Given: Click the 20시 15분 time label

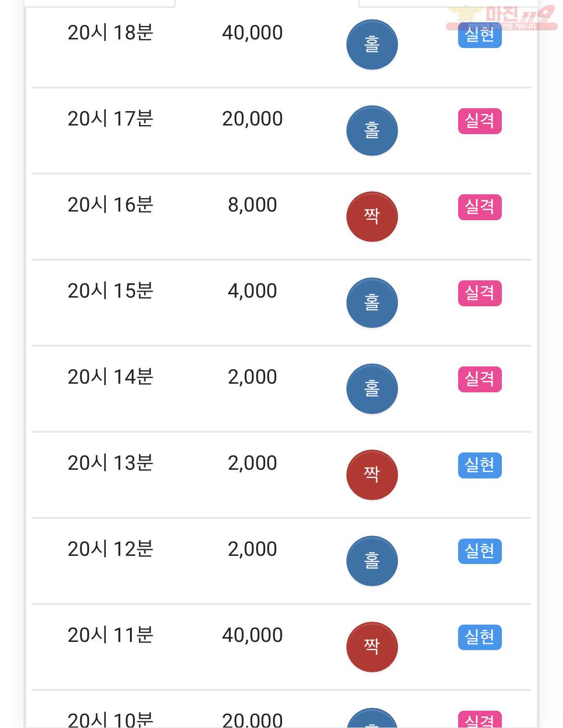Looking at the screenshot, I should pyautogui.click(x=110, y=291).
